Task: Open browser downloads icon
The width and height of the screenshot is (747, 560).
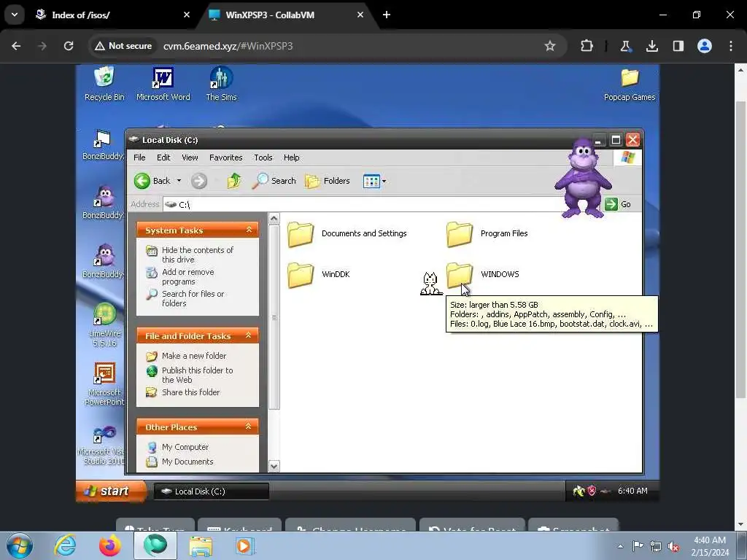Action: click(651, 46)
